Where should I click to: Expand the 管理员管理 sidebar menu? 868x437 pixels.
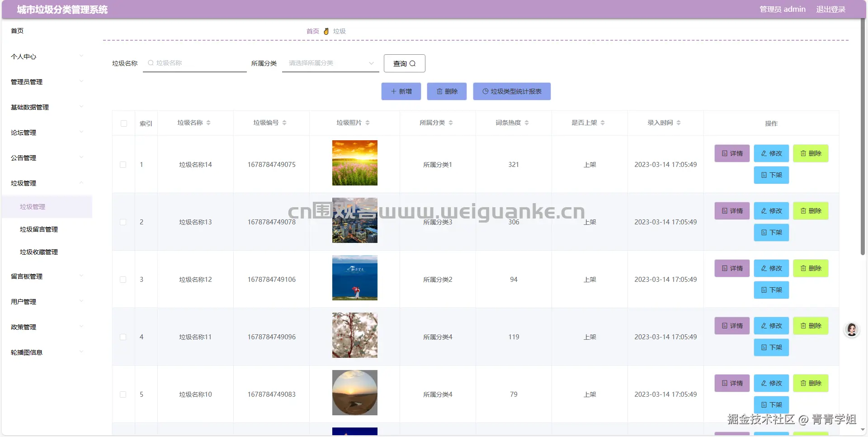47,82
